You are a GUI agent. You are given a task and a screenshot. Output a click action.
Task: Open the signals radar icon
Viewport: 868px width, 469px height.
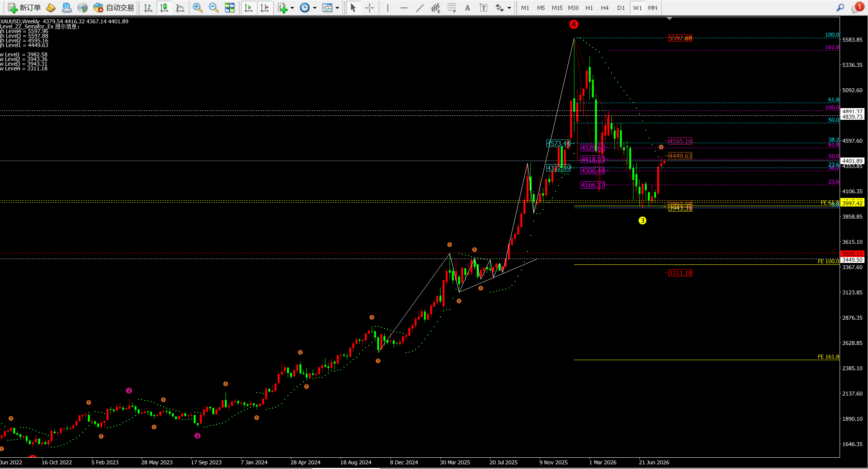coord(82,8)
